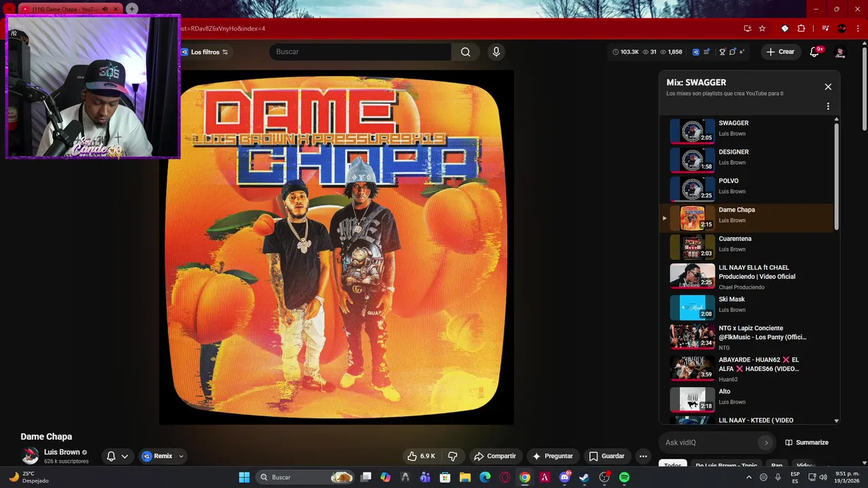This screenshot has width=868, height=488.
Task: Expand the Remix dropdown arrow
Action: point(181,456)
